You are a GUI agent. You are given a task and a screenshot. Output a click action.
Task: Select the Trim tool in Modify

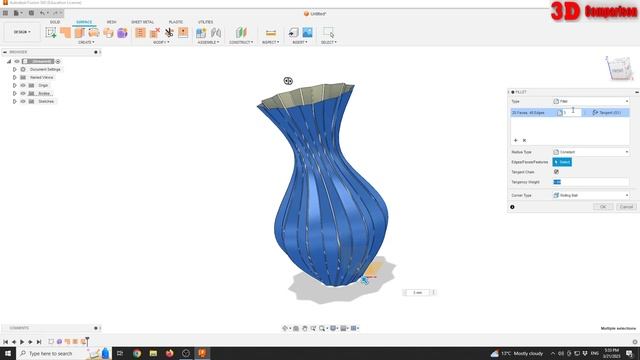[140, 32]
